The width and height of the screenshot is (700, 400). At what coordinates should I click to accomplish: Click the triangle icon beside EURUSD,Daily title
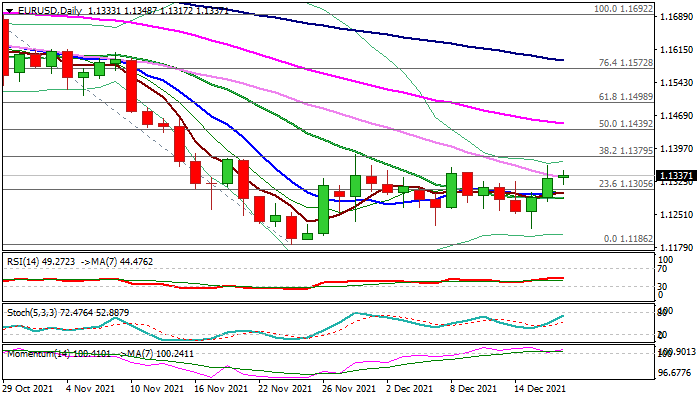tap(9, 9)
